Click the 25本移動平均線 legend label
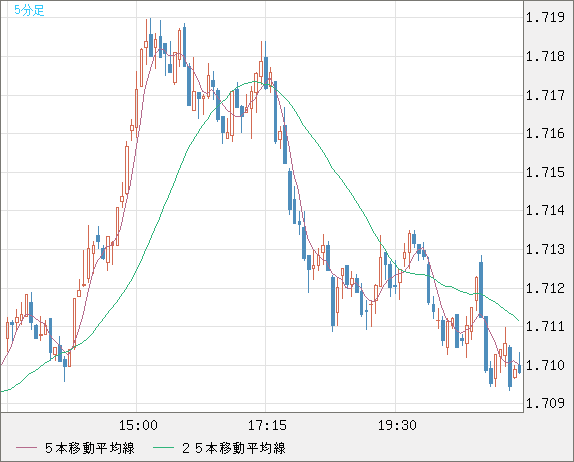574x462 pixels. (234, 448)
